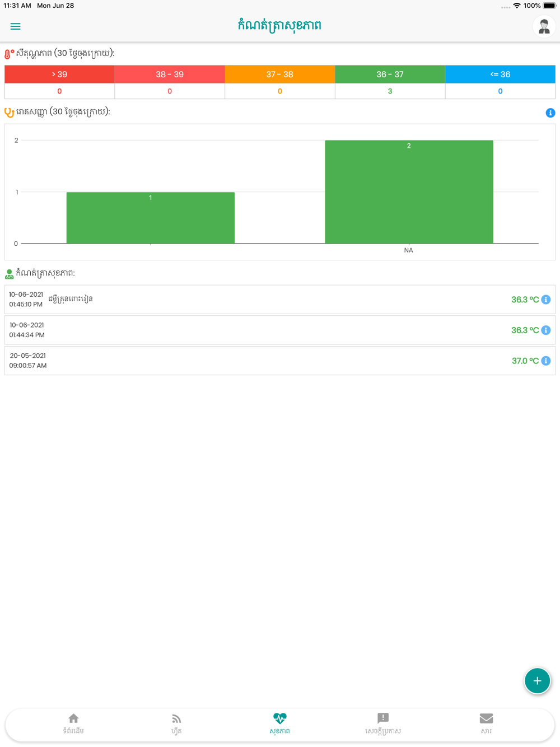The height and width of the screenshot is (747, 560).
Task: Add new health record with plus button
Action: pyautogui.click(x=537, y=681)
